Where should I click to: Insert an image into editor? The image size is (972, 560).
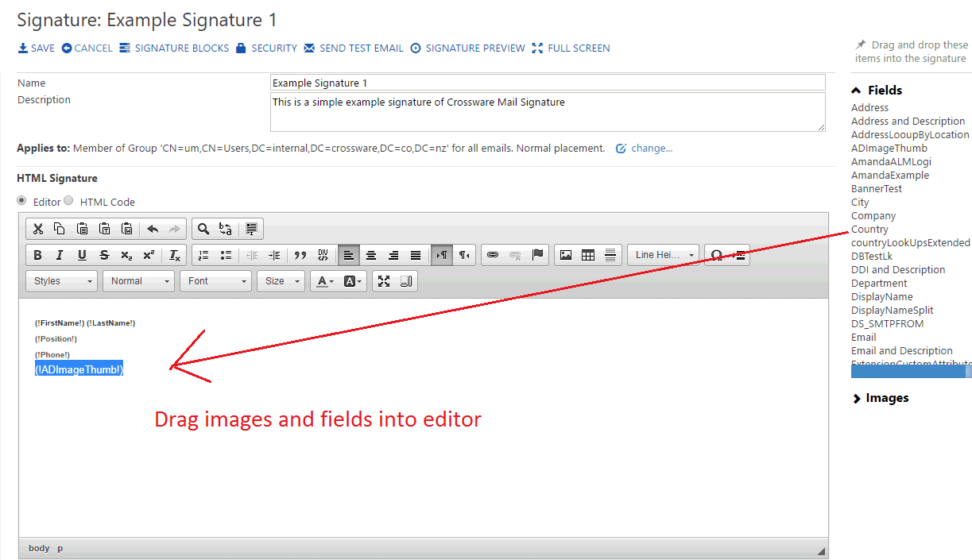(566, 255)
